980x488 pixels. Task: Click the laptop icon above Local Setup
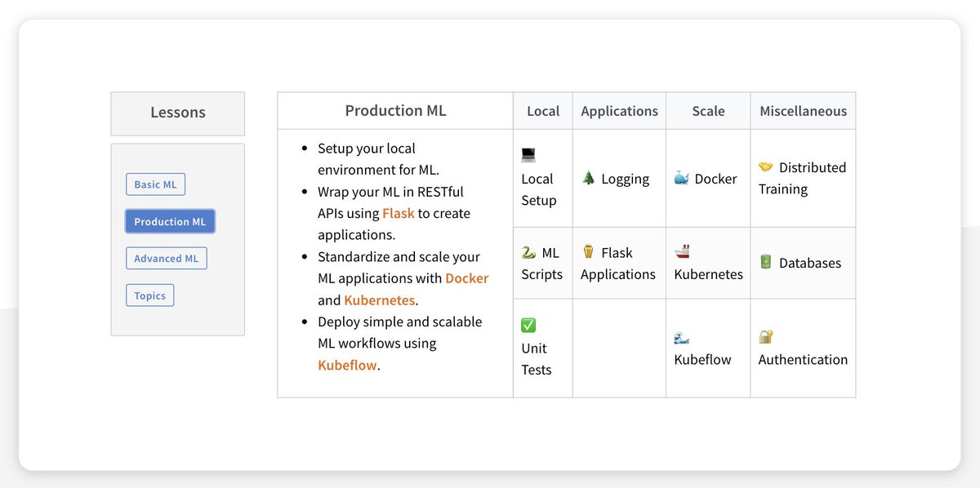[x=528, y=154]
